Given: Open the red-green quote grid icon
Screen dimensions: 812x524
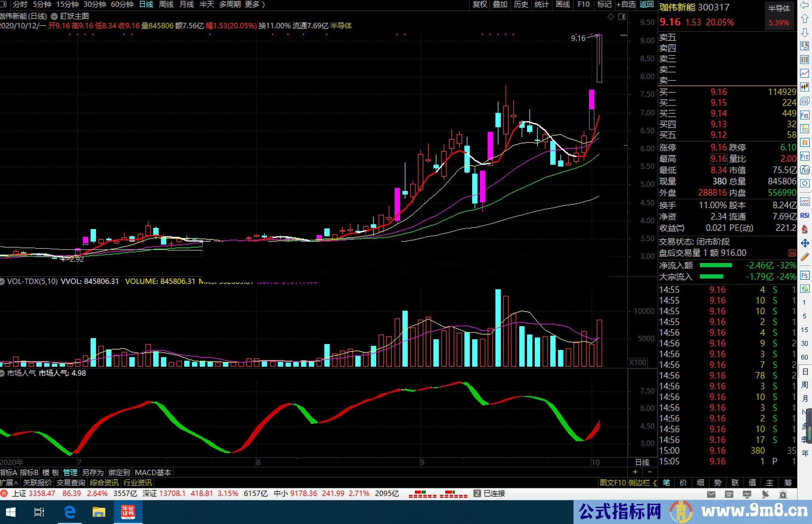Looking at the screenshot, I should 805,46.
